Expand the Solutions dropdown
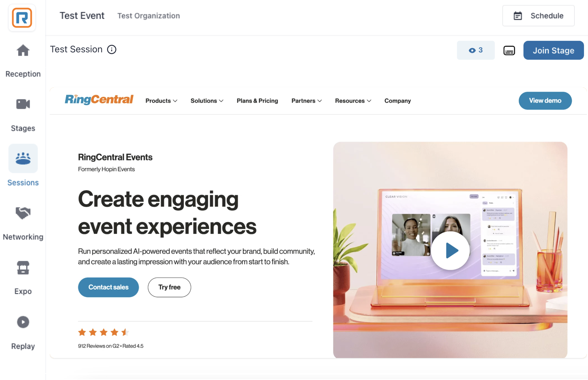The image size is (588, 380). tap(207, 101)
